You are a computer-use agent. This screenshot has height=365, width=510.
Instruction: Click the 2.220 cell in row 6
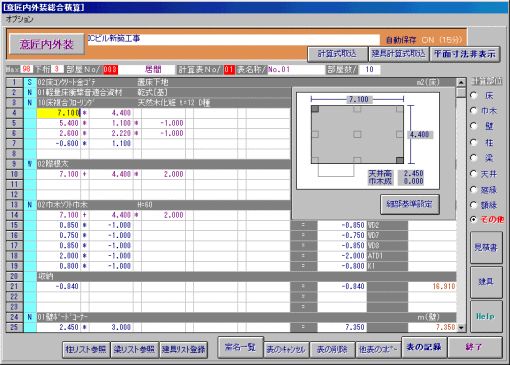click(x=111, y=133)
